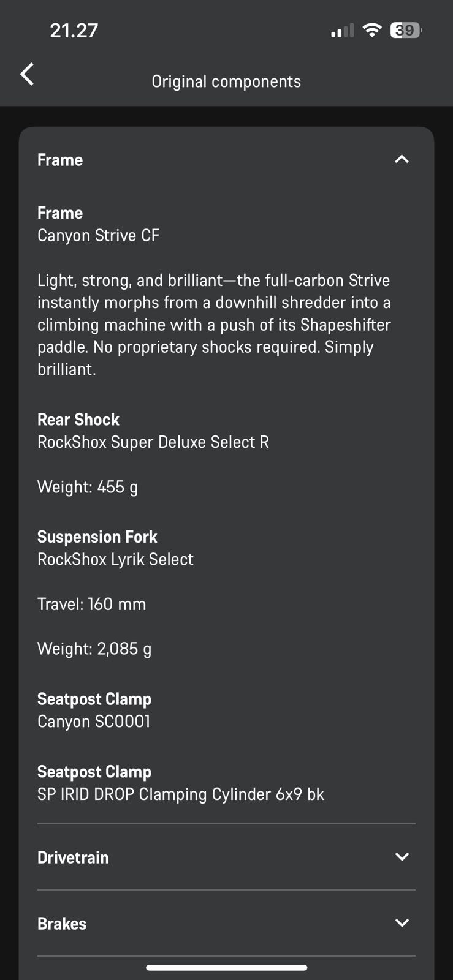453x980 pixels.
Task: Tap RockShox Super Deluxe Select R entry
Action: (x=153, y=442)
